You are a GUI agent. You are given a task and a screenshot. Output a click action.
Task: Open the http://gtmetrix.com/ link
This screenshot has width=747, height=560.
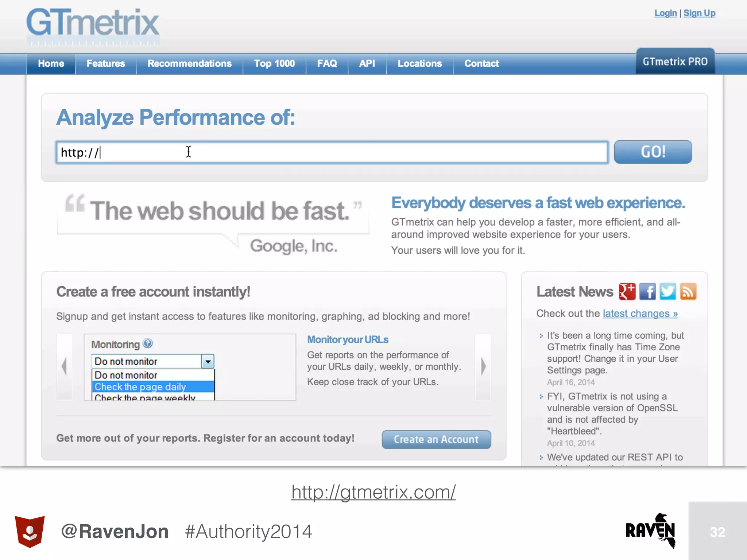(373, 492)
